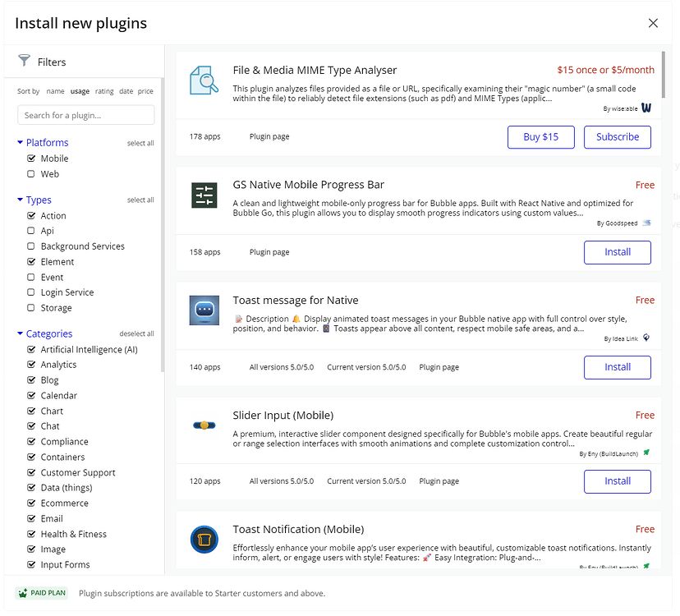Click the PAID PLAN badge at the bottom
This screenshot has height=616, width=680.
[41, 592]
